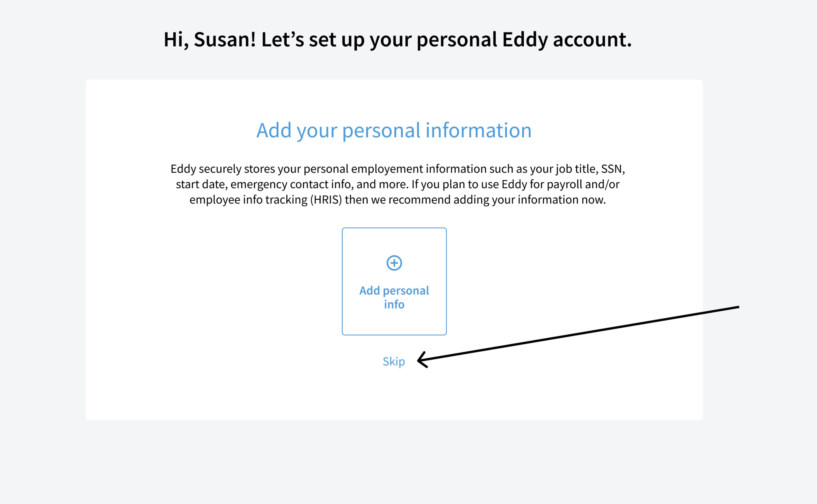Click 'employee info tracking' text

[x=248, y=200]
